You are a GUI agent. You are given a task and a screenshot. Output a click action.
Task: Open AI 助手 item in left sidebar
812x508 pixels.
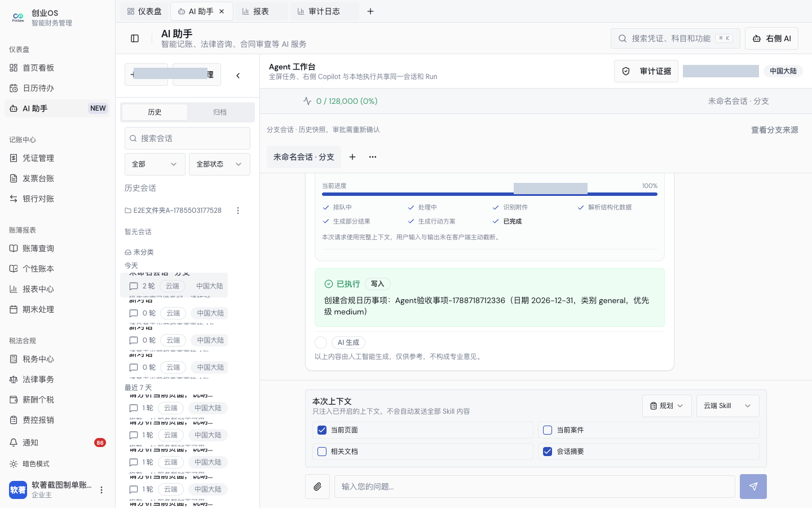(56, 108)
